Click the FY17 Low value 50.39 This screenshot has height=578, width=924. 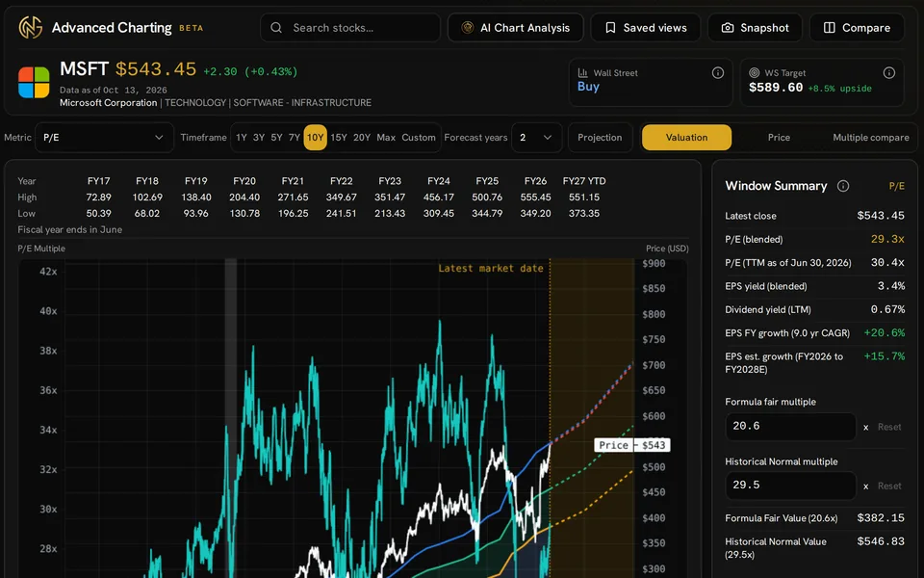coord(98,214)
